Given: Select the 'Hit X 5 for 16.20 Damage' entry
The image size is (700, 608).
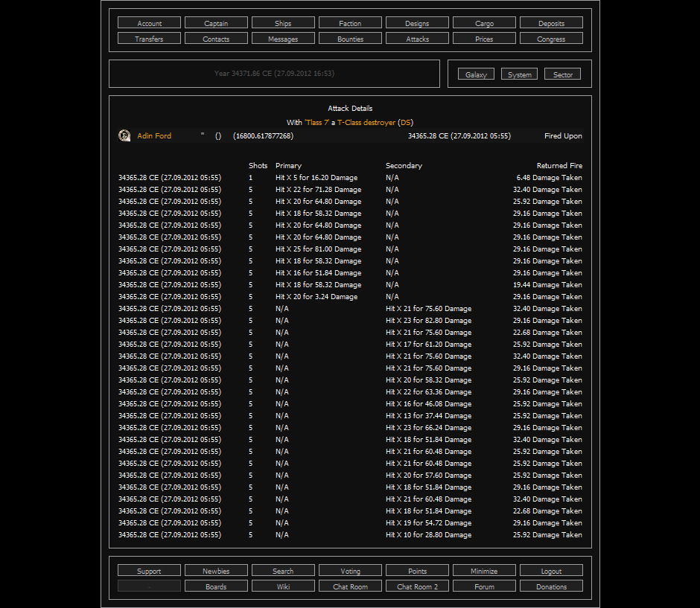Looking at the screenshot, I should click(316, 178).
